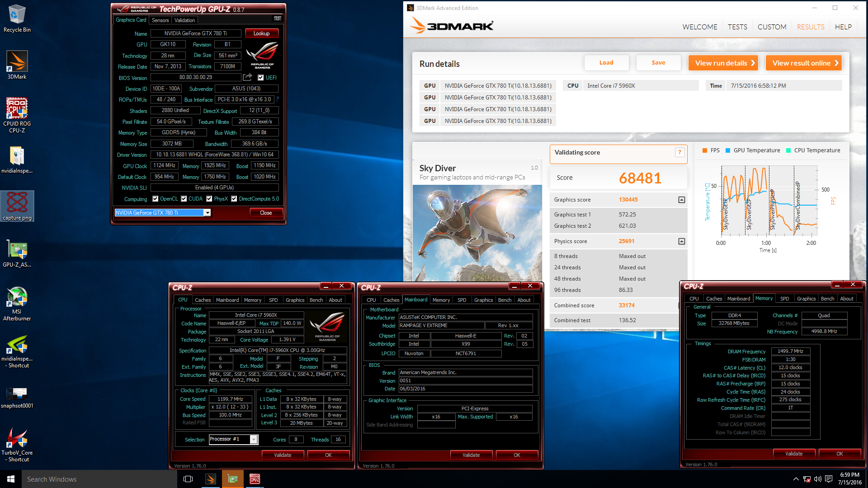This screenshot has width=868, height=488.
Task: Open the Caches tab in left CPU-Z
Action: (203, 300)
